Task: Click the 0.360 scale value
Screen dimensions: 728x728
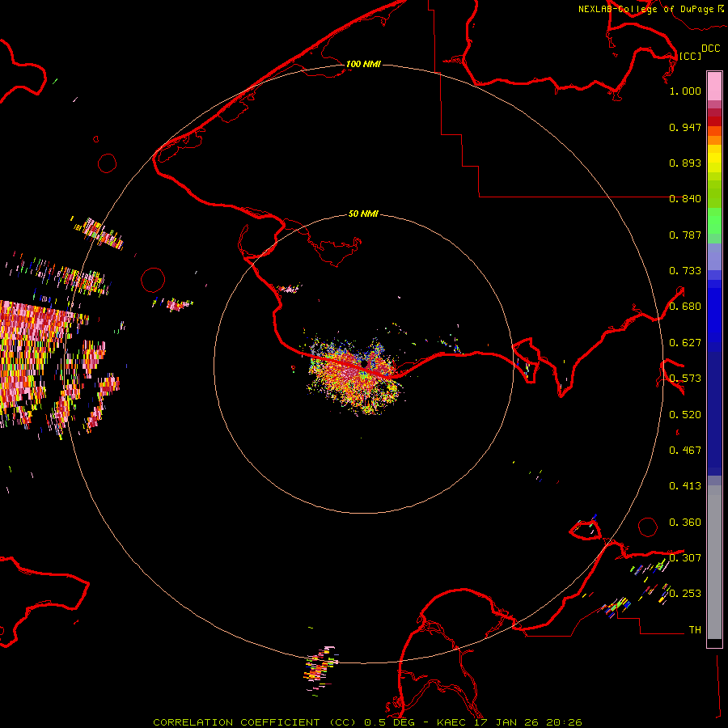Action: (x=685, y=523)
